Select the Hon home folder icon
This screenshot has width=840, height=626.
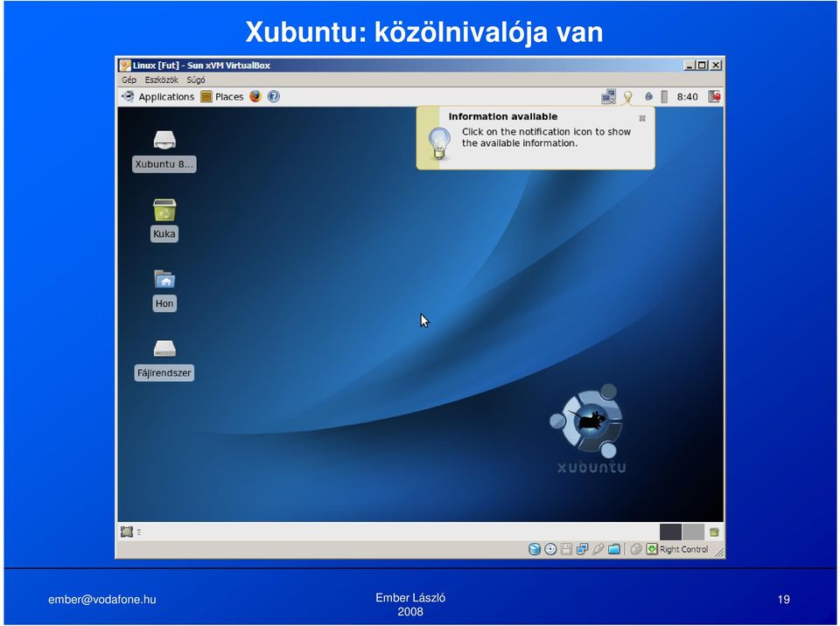click(x=164, y=289)
